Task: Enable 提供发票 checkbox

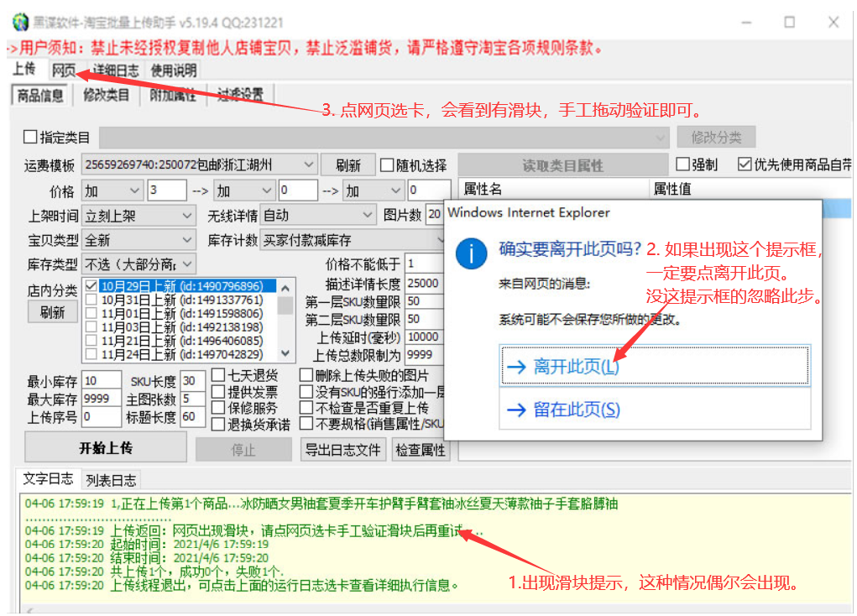Action: 218,391
